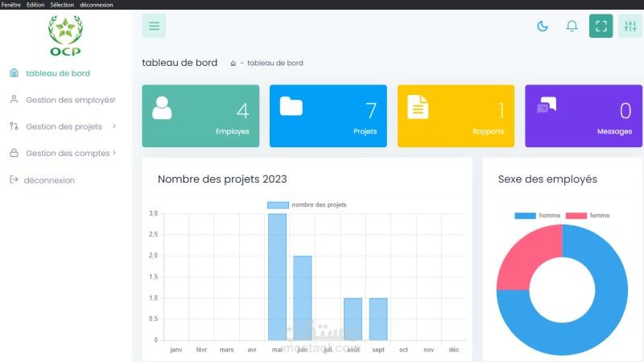This screenshot has height=362, width=644.
Task: Click the logout arrow icon in sidebar
Action: coord(14,179)
